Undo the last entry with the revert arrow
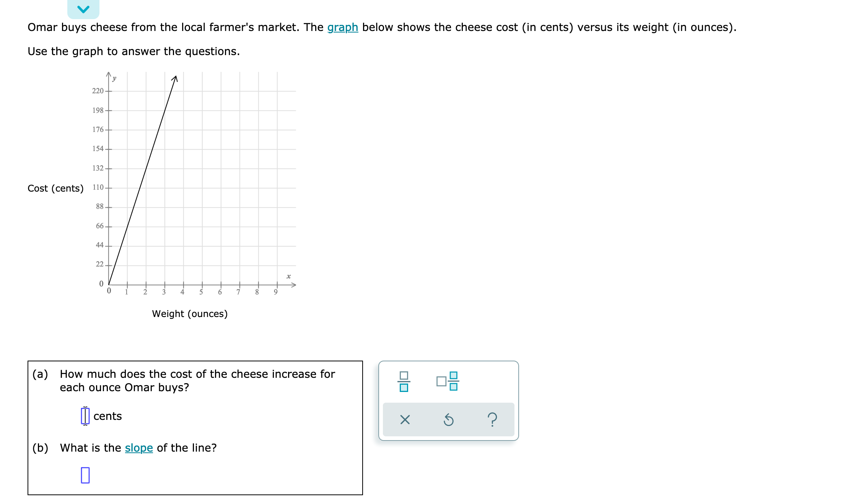 (448, 420)
